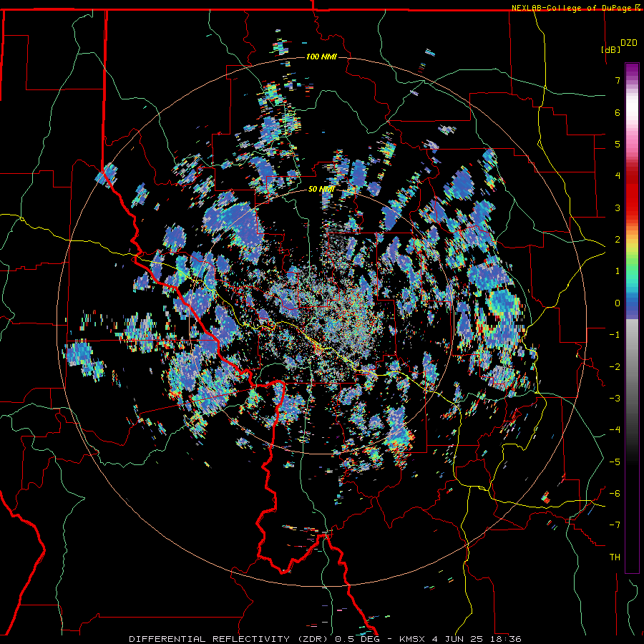Click the -7 dB tick on the color scale

tap(615, 525)
